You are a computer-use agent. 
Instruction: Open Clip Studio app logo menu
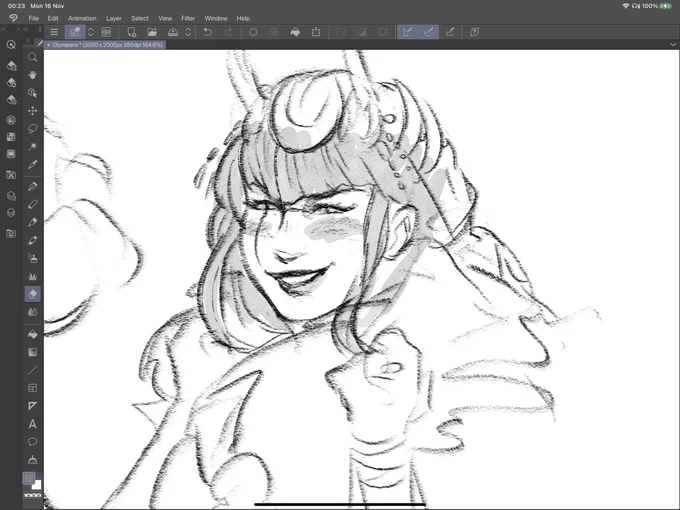pos(13,18)
